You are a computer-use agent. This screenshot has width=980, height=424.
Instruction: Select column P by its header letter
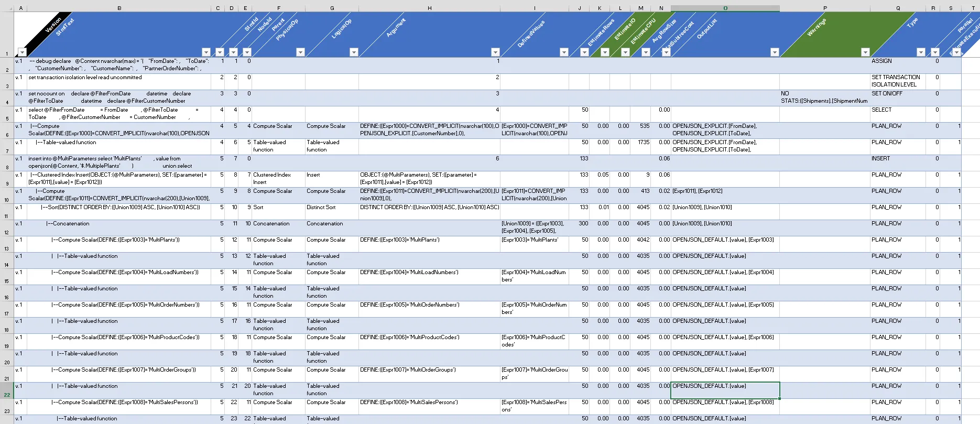[x=825, y=8]
